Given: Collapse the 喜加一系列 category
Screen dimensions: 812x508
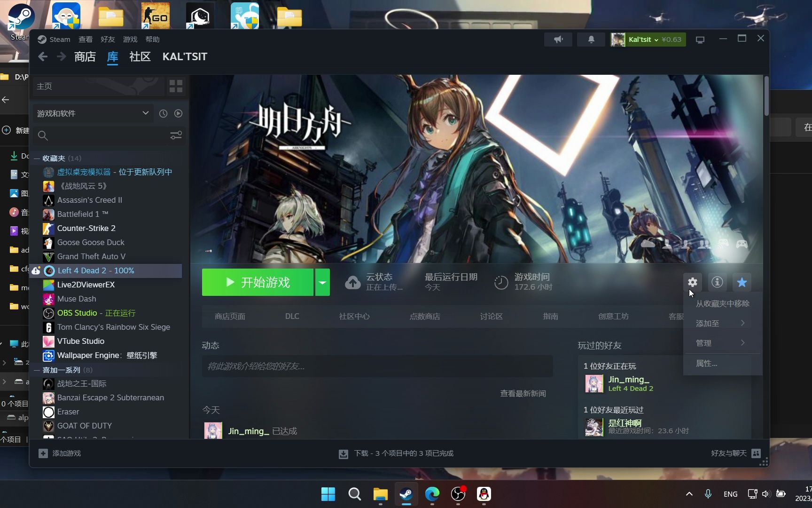Looking at the screenshot, I should (37, 370).
